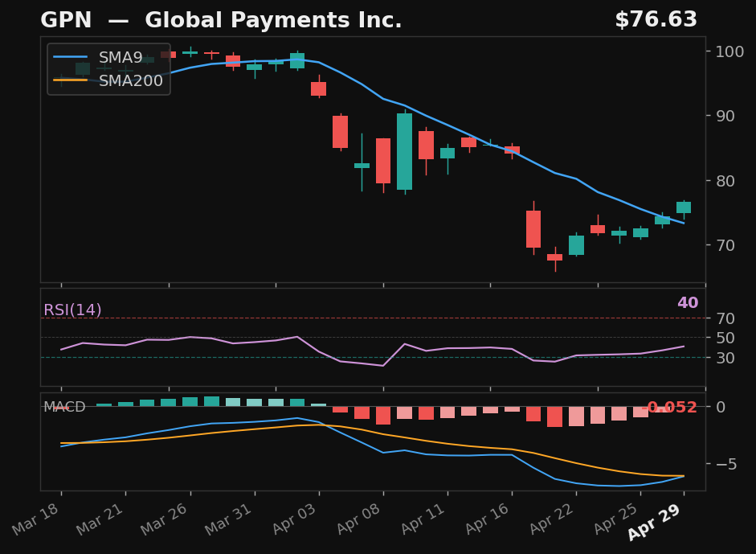Click the MACD panel label
Image resolution: width=756 pixels, height=554 pixels.
tap(64, 407)
